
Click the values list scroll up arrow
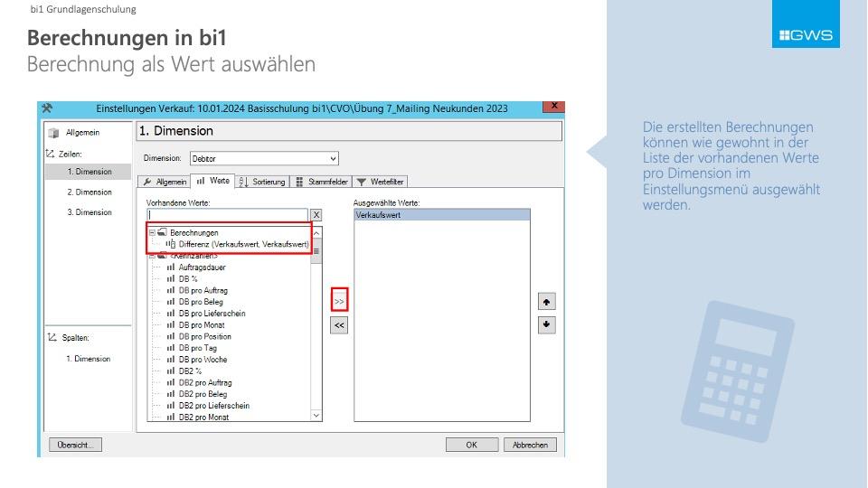(x=316, y=233)
